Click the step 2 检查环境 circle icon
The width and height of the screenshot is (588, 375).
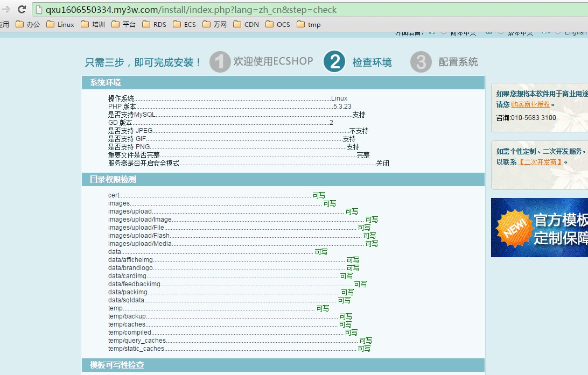334,62
